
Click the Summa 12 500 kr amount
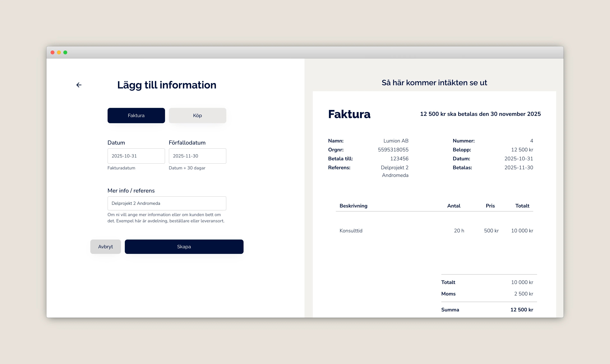click(x=521, y=309)
